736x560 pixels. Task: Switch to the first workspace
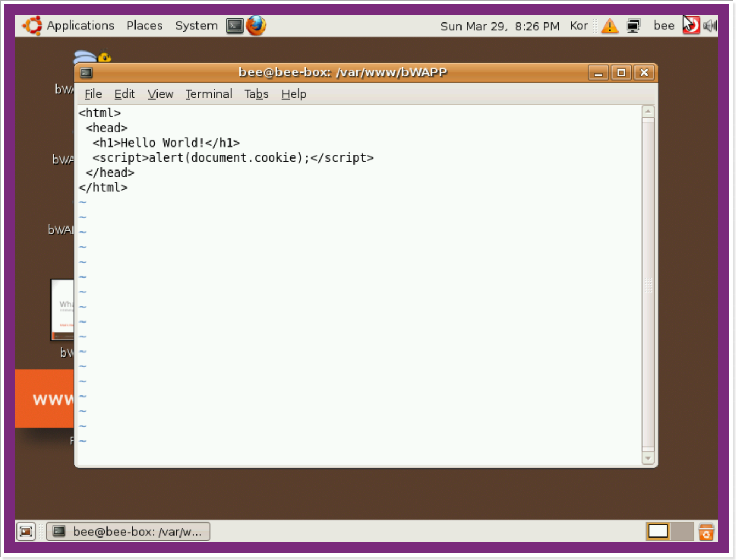point(658,531)
